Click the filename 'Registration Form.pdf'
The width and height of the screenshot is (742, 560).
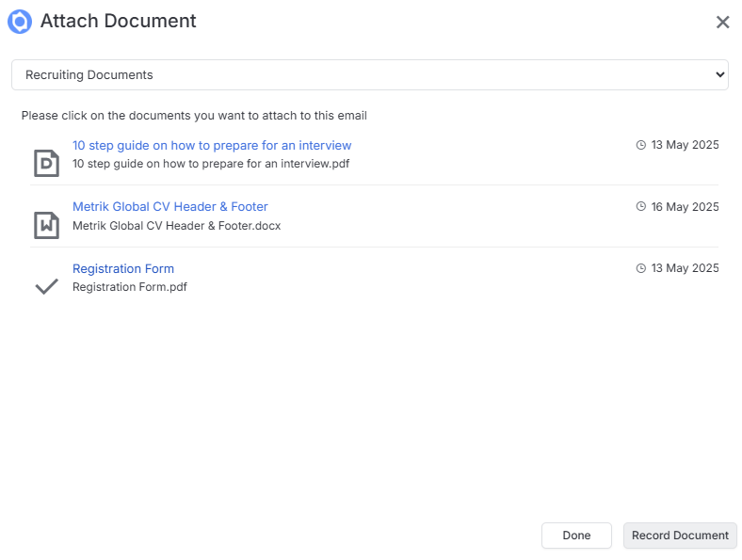pos(130,287)
